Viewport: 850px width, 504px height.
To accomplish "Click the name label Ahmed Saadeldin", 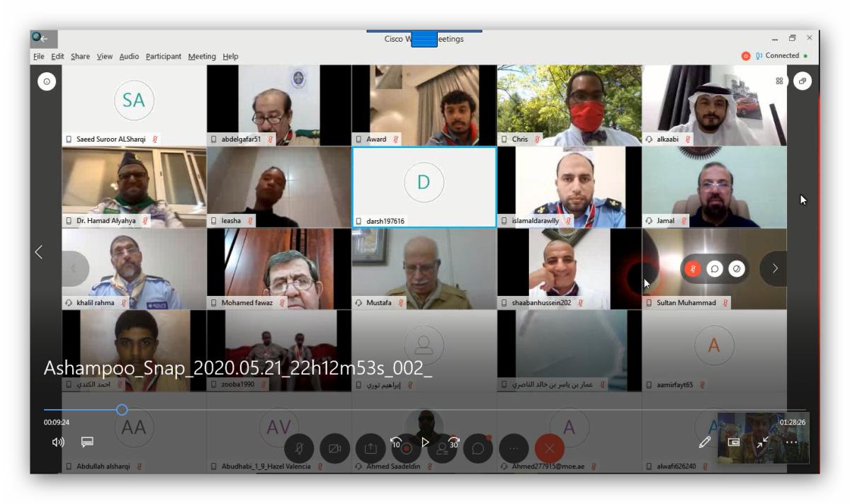I will (394, 466).
